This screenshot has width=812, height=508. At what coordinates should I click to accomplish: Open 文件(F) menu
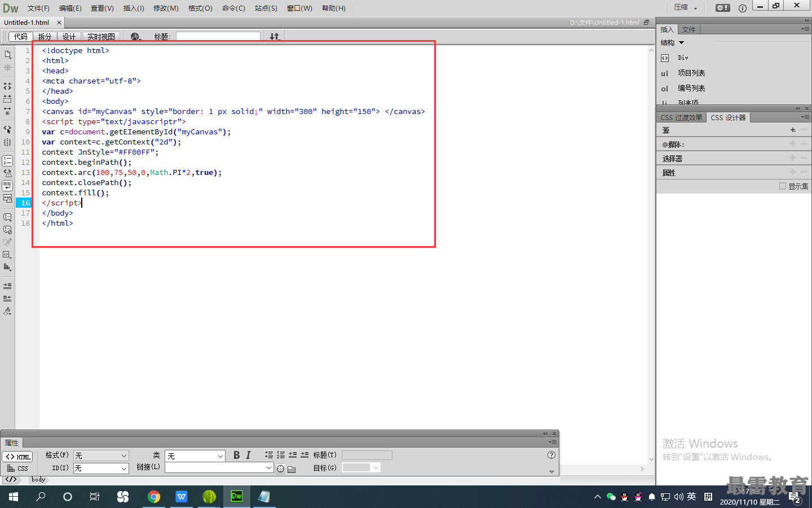click(x=38, y=8)
